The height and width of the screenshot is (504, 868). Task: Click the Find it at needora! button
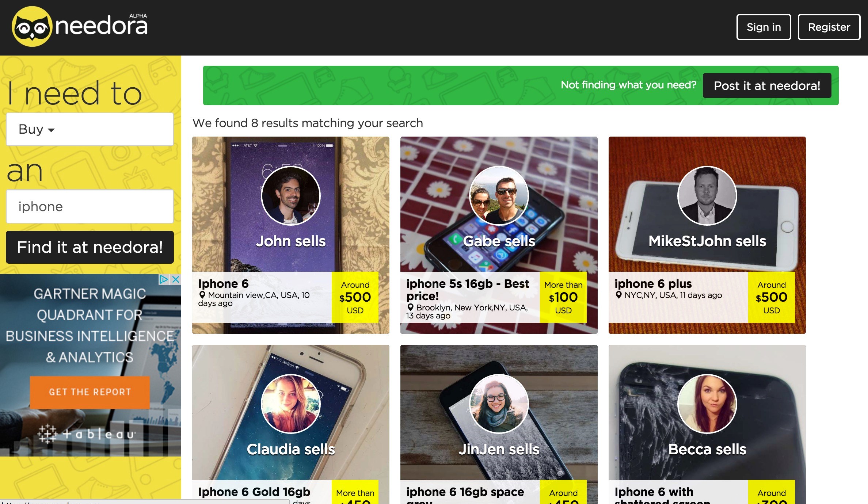click(90, 247)
